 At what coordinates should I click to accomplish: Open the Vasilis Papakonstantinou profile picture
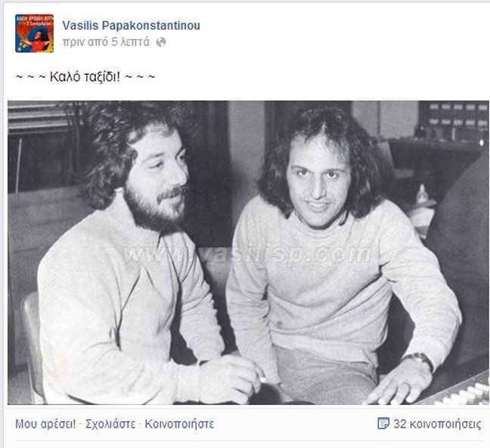pos(34,33)
